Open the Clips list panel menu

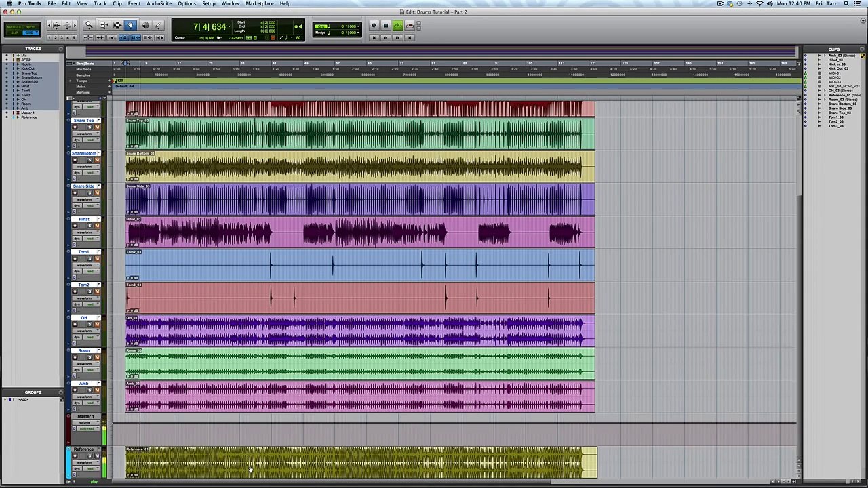[862, 49]
